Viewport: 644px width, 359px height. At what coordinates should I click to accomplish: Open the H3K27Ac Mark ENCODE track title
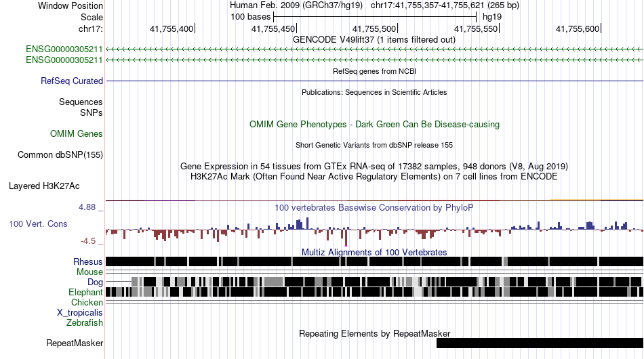click(x=374, y=176)
